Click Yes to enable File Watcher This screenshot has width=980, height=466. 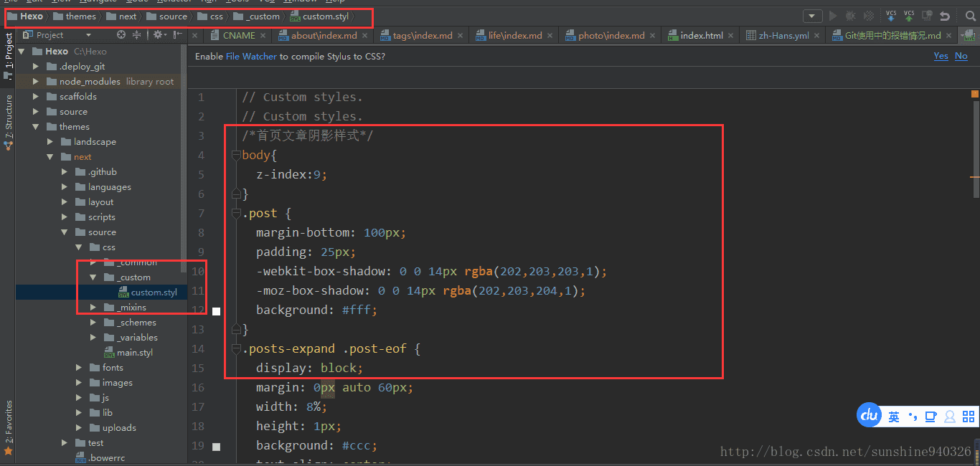[x=941, y=56]
